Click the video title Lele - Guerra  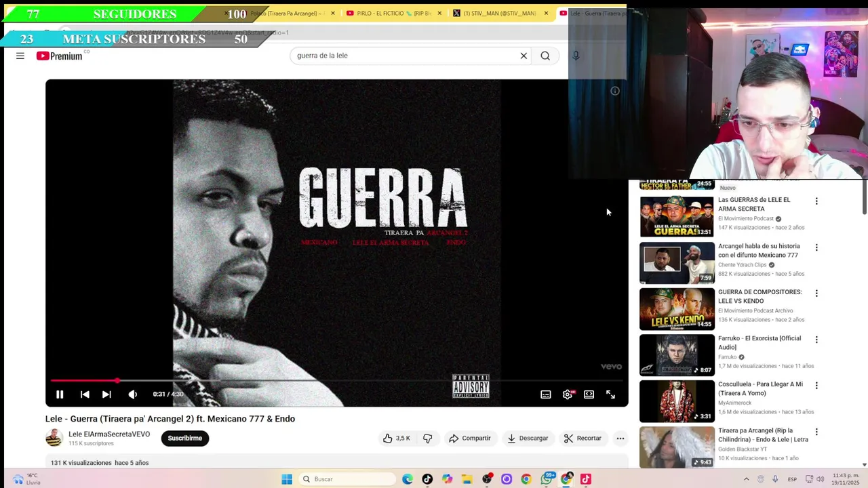tap(170, 419)
